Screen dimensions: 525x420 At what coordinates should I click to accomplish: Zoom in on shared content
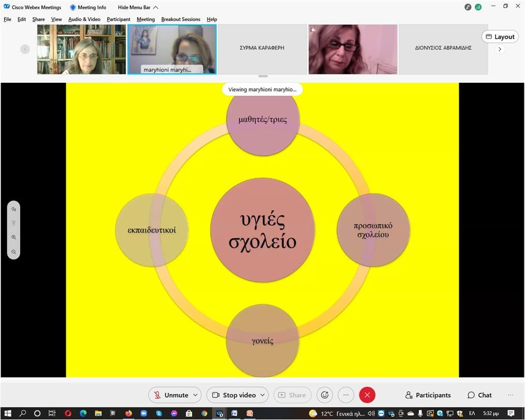pyautogui.click(x=14, y=237)
